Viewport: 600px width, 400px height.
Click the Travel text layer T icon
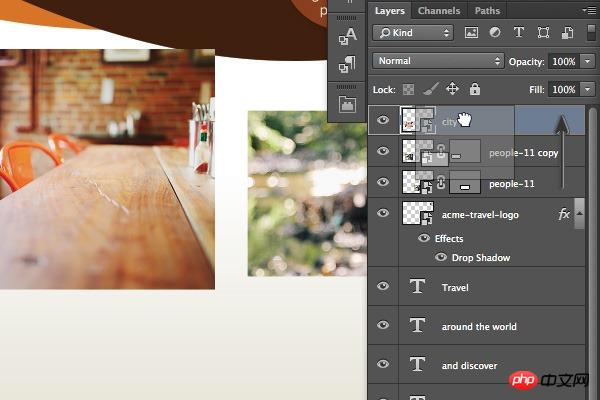(417, 286)
